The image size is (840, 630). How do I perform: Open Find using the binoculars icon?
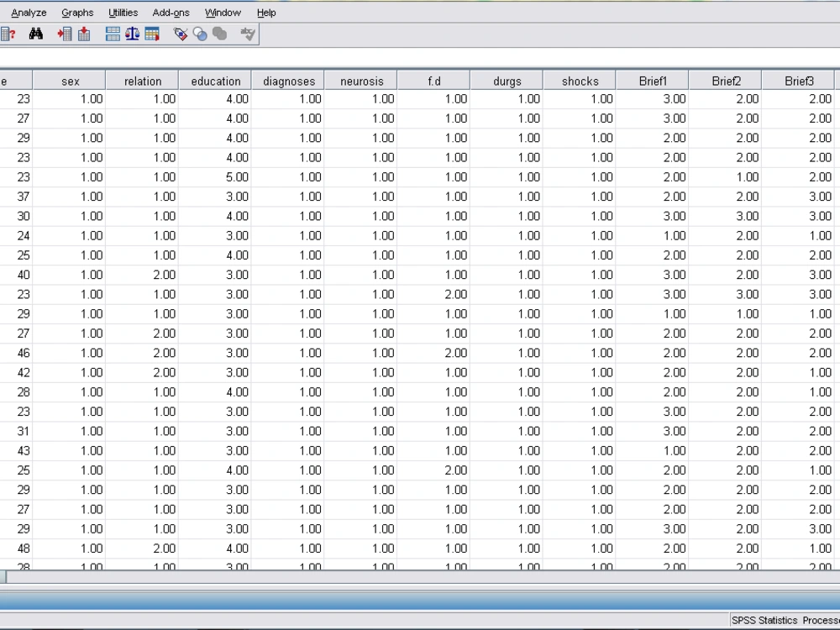[37, 34]
